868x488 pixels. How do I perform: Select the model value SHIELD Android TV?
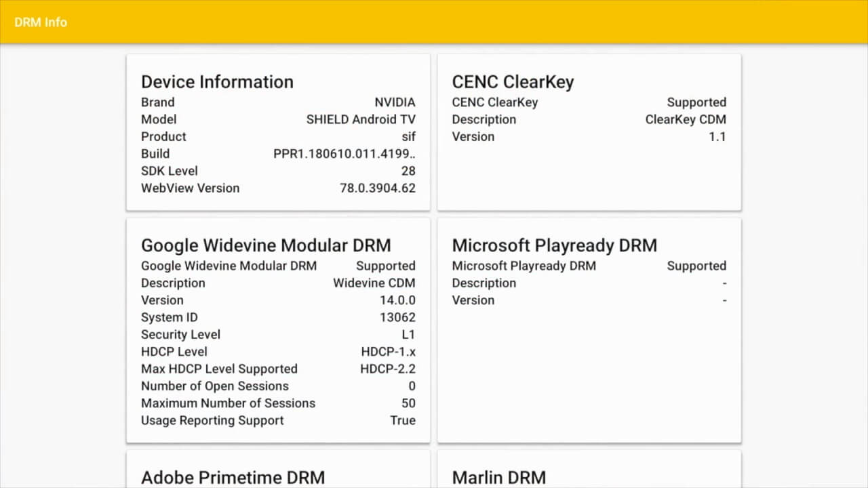tap(361, 119)
